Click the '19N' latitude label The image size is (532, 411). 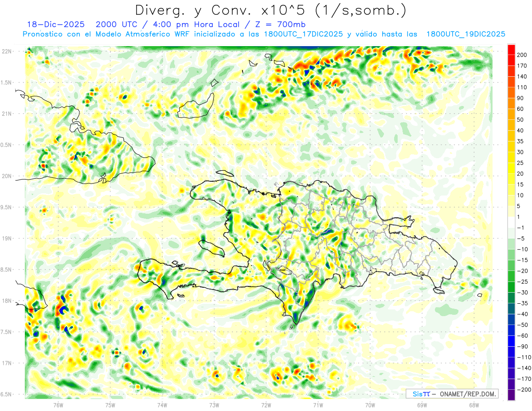click(x=6, y=239)
